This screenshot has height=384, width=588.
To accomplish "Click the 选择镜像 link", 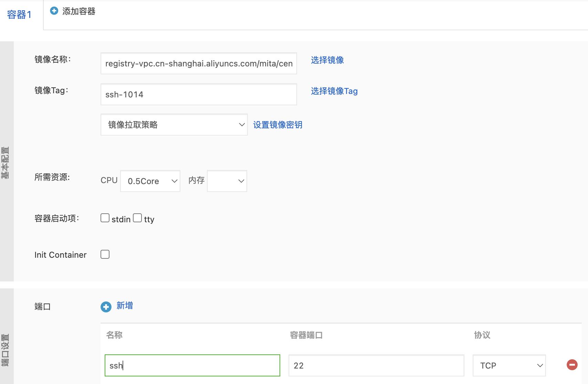I will coord(327,60).
